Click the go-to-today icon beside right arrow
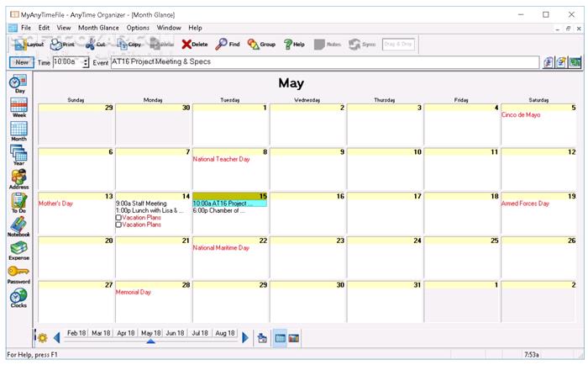The height and width of the screenshot is (365, 588). (262, 338)
